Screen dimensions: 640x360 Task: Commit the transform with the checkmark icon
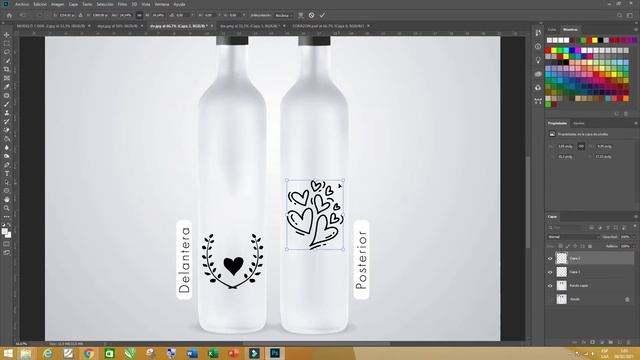(x=322, y=15)
